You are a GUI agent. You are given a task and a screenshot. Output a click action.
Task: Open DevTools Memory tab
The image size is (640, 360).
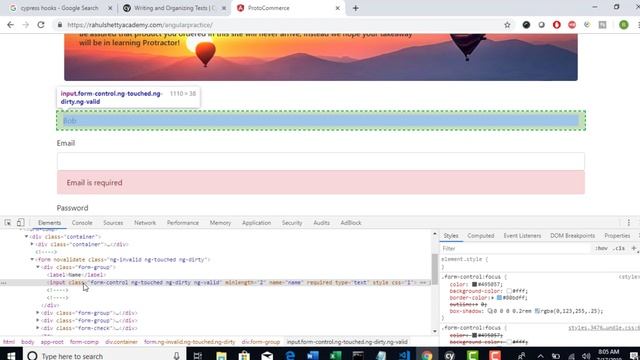coord(220,223)
